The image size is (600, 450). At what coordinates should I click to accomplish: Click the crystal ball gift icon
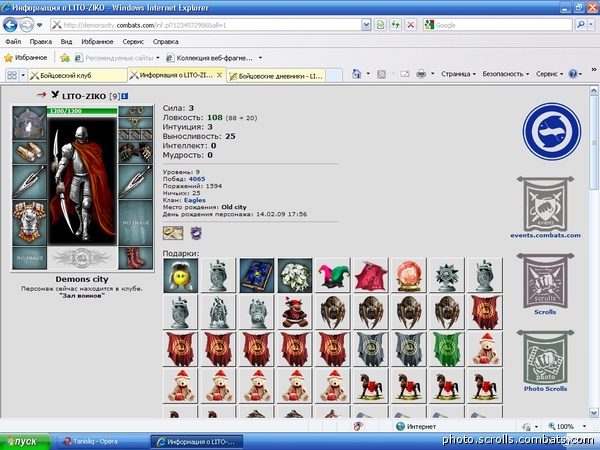point(409,276)
